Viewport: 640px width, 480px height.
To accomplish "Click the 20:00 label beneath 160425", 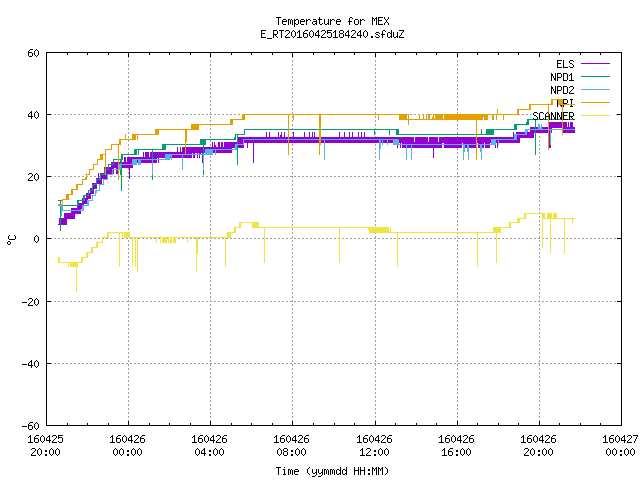I will (45, 452).
